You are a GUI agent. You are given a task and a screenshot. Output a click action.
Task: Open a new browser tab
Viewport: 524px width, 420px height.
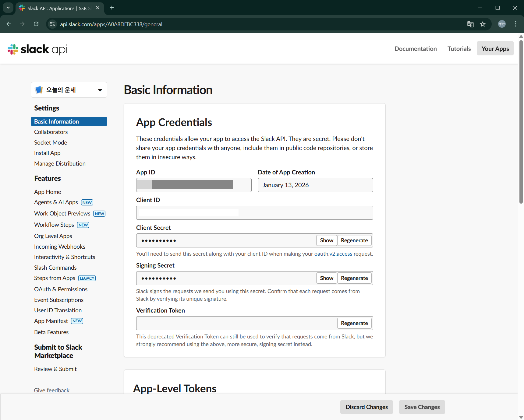point(112,8)
